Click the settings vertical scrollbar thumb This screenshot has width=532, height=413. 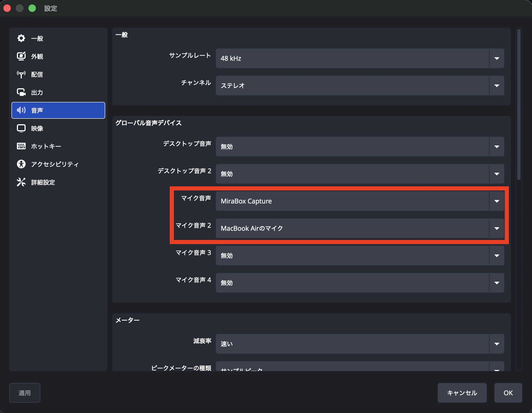519,105
